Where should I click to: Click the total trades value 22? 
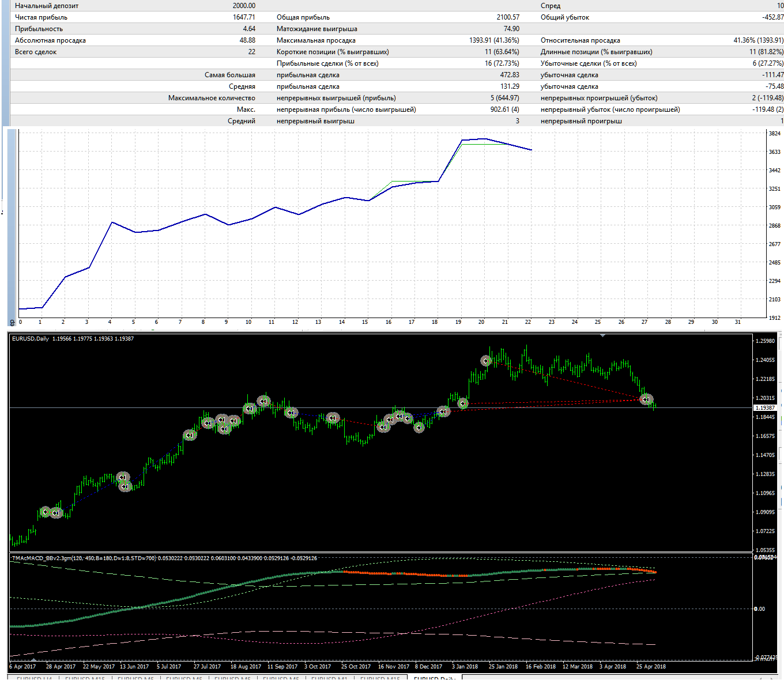pos(252,52)
